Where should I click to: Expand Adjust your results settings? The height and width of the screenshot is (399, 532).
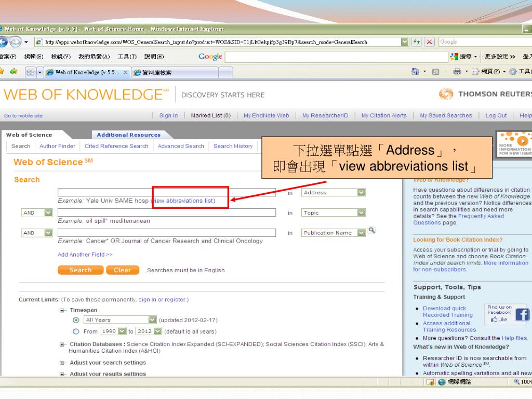[62, 374]
